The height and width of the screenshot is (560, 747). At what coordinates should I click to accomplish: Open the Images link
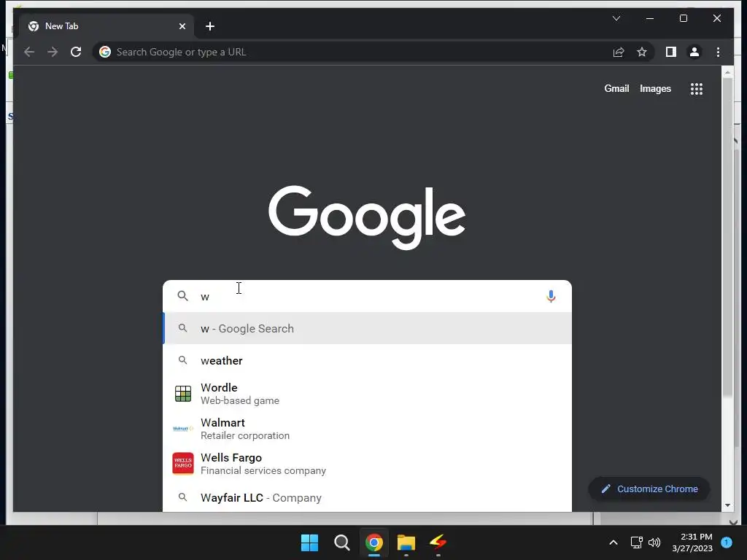[x=655, y=88]
